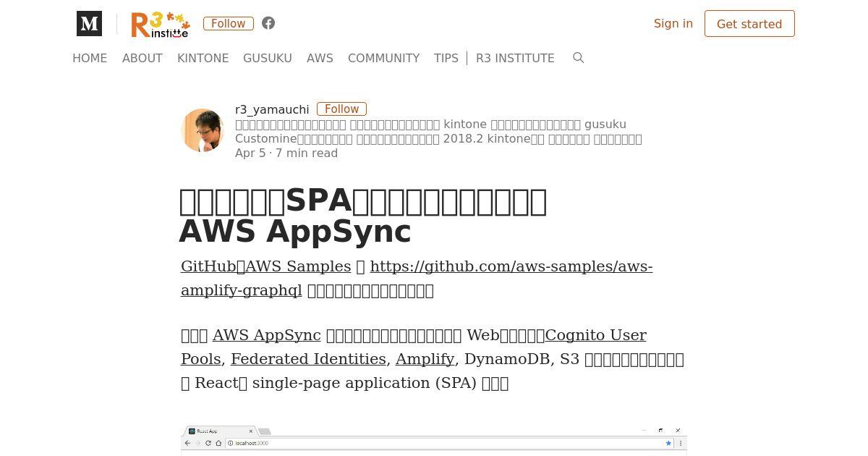This screenshot has width=868, height=456.
Task: Open the Medium logo home link
Action: pos(89,24)
